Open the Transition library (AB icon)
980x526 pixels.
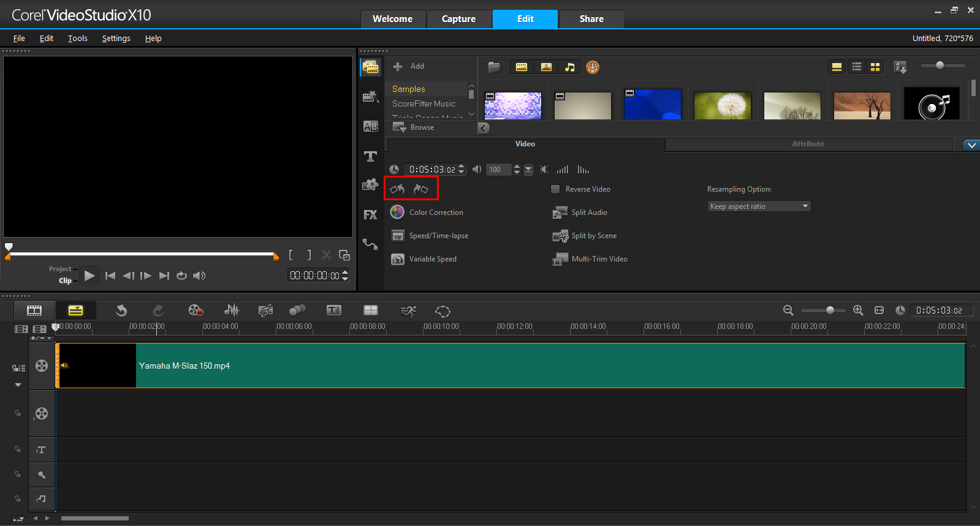[x=370, y=126]
